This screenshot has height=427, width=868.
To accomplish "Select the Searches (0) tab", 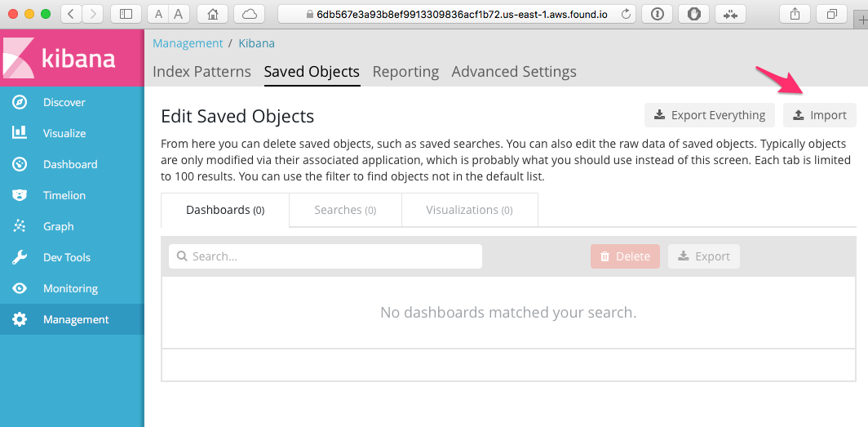I will pyautogui.click(x=345, y=210).
